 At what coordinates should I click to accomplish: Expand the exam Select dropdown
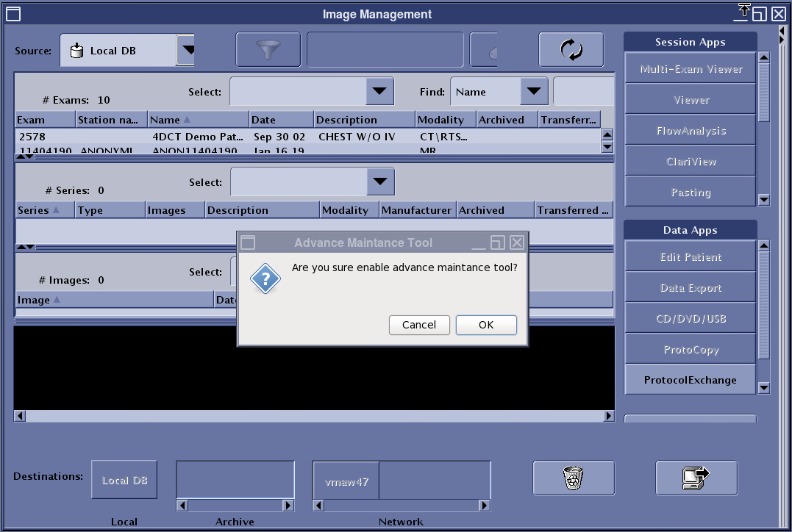click(379, 91)
